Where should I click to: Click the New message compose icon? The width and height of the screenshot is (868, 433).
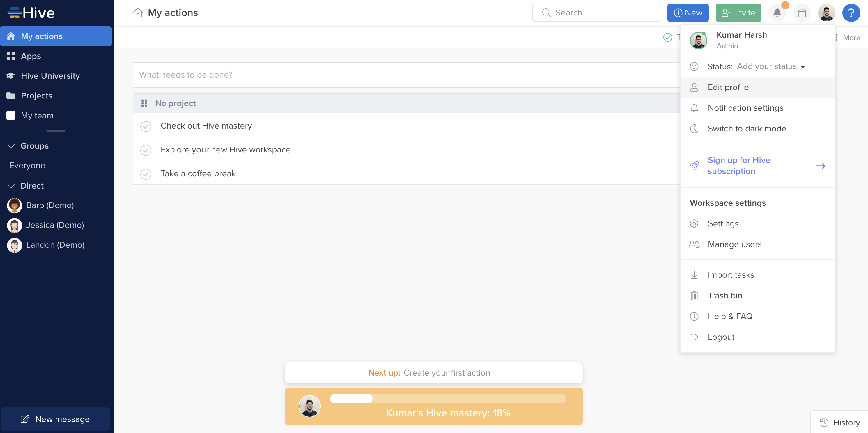click(x=25, y=419)
